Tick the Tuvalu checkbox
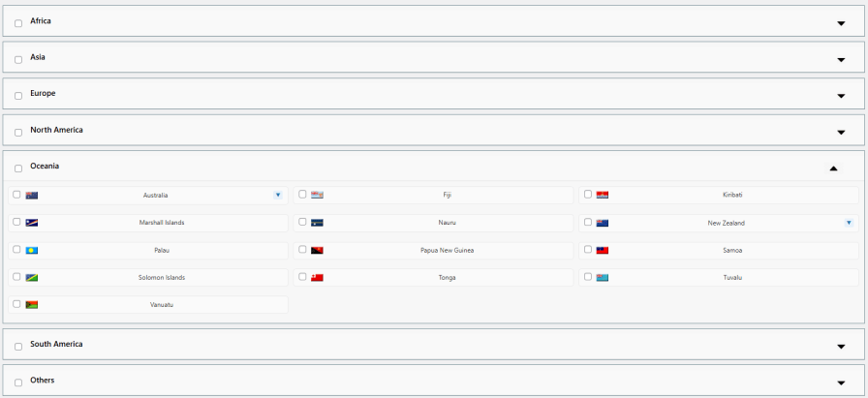This screenshot has height=398, width=868. (x=588, y=277)
